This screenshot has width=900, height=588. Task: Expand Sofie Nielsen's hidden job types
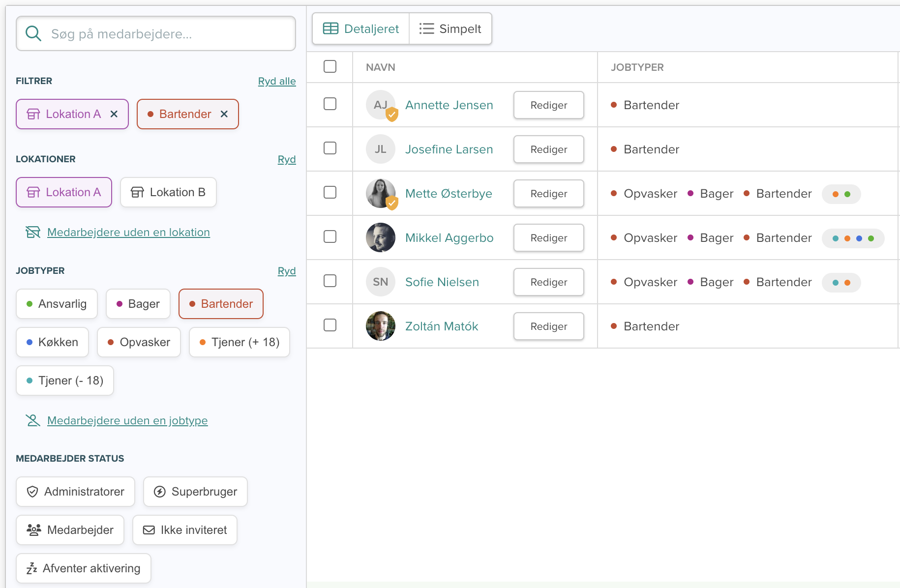841,283
